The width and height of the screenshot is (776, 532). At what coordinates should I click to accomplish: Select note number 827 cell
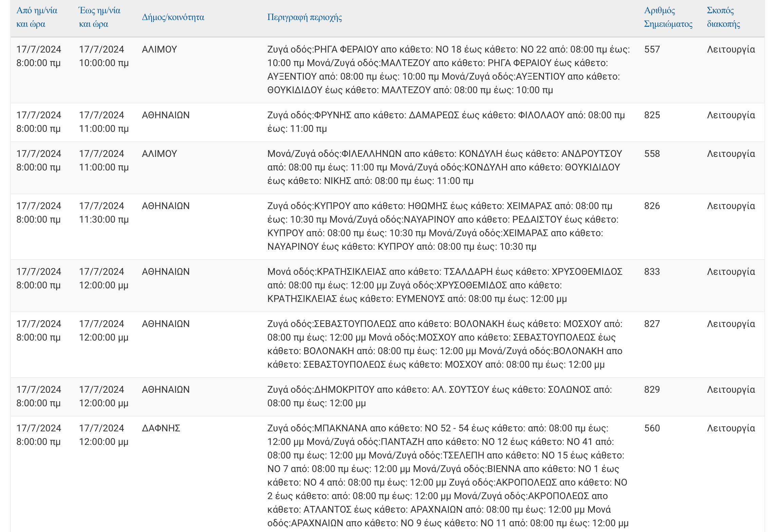pyautogui.click(x=652, y=324)
